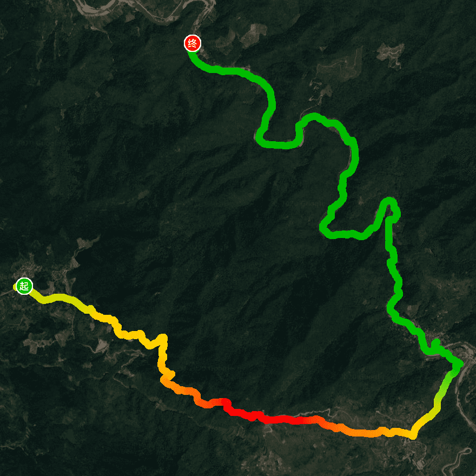Viewport: 476px width, 476px height.
Task: Click the wide green curve on the track's east side
Action: click(349, 152)
